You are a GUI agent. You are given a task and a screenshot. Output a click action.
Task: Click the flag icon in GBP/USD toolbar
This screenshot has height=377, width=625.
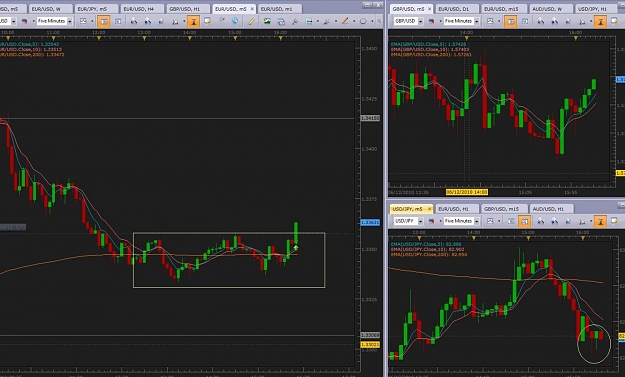coord(431,21)
